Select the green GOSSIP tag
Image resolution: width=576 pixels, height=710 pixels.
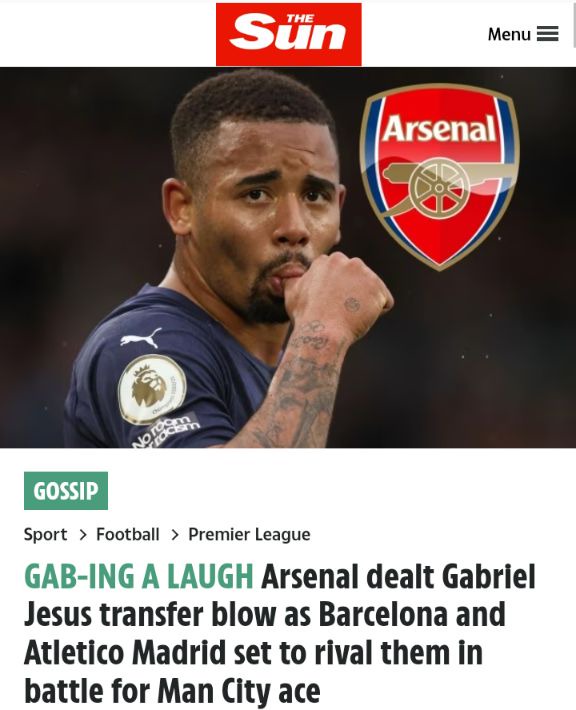coord(66,491)
